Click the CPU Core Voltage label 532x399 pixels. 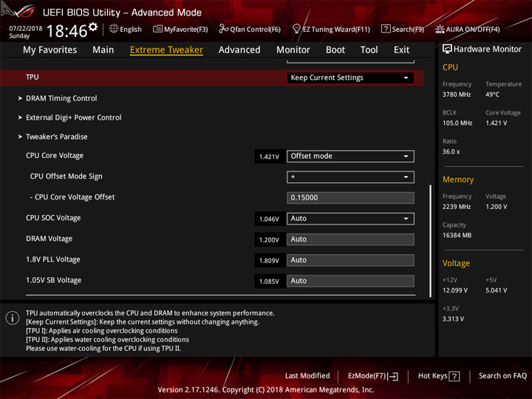(55, 156)
